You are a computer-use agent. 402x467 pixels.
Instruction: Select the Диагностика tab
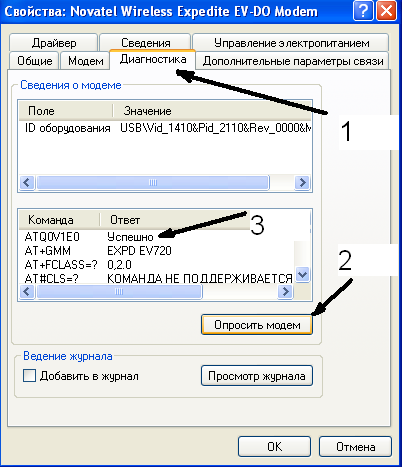point(153,59)
